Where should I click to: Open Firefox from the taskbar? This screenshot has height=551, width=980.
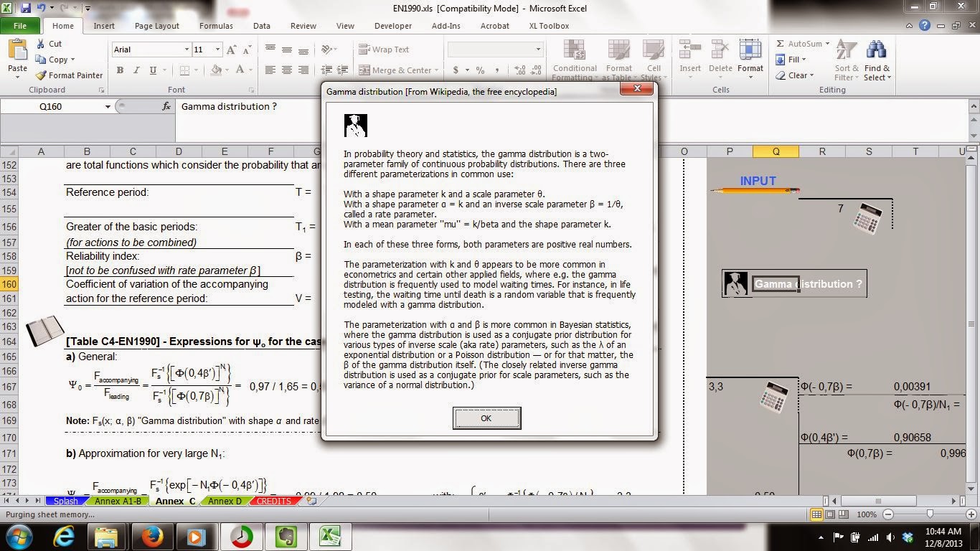pos(151,537)
